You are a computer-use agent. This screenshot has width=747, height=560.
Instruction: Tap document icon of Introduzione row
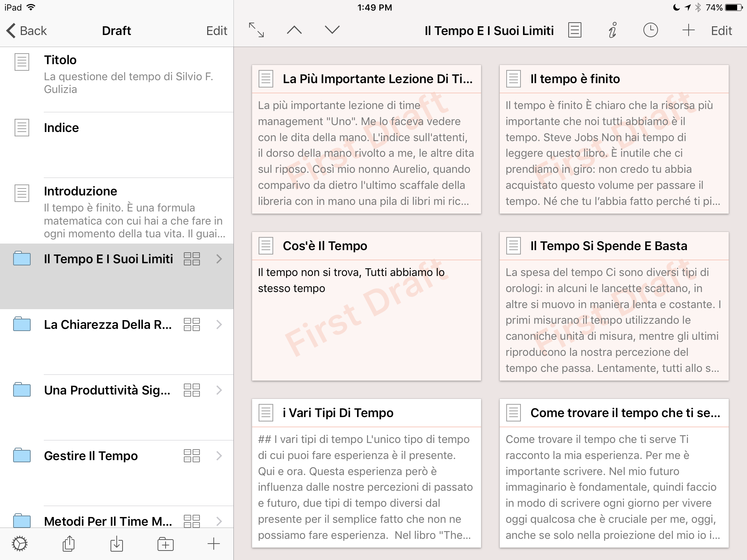point(22,193)
